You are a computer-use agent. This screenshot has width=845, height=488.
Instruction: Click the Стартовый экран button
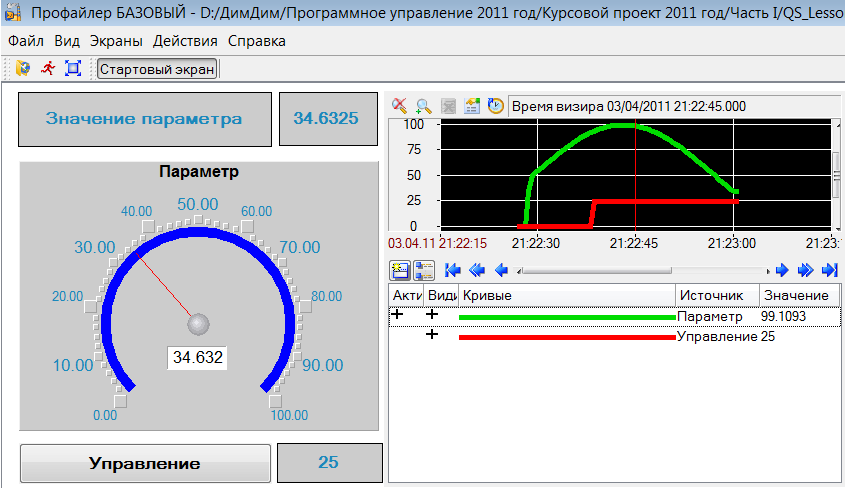[x=157, y=69]
